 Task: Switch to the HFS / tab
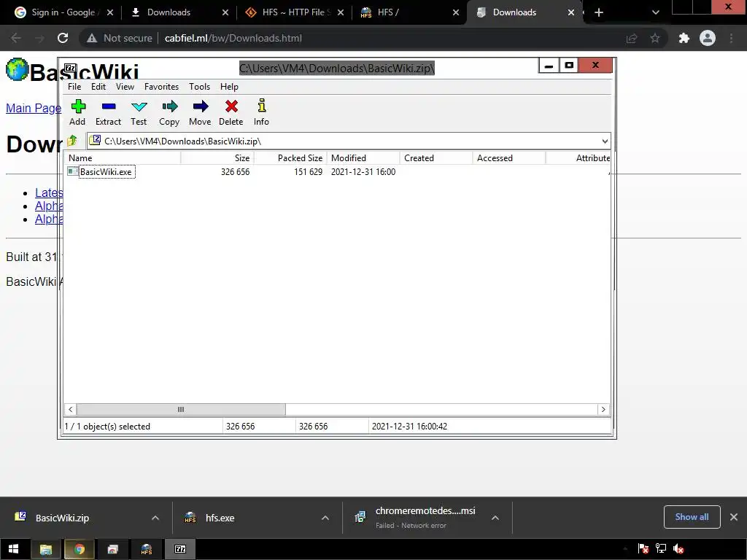click(x=410, y=12)
